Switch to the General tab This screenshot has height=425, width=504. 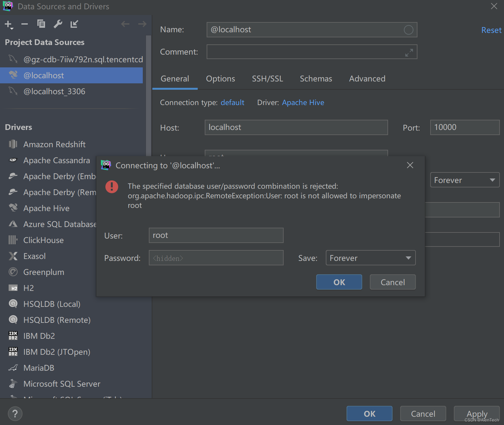click(x=175, y=79)
